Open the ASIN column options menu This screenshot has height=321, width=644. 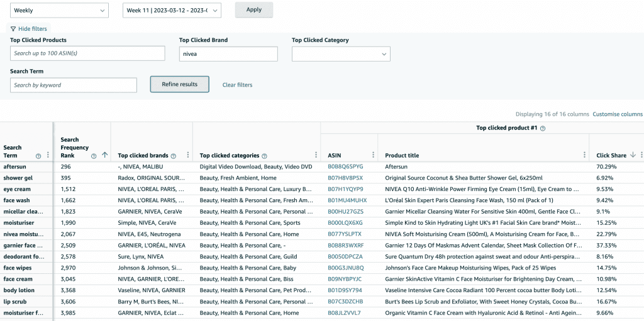click(x=372, y=155)
